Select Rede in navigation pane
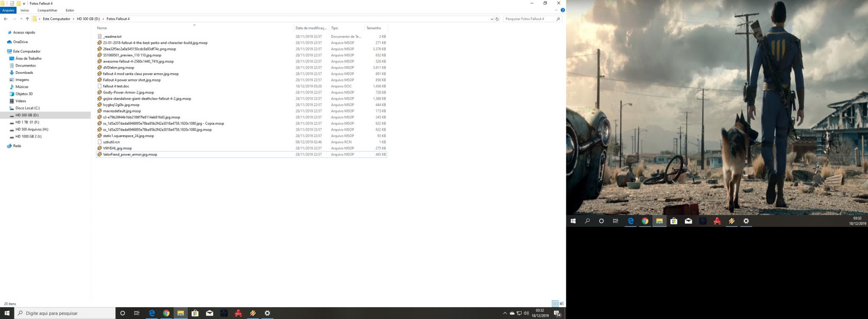868x319 pixels. [17, 146]
